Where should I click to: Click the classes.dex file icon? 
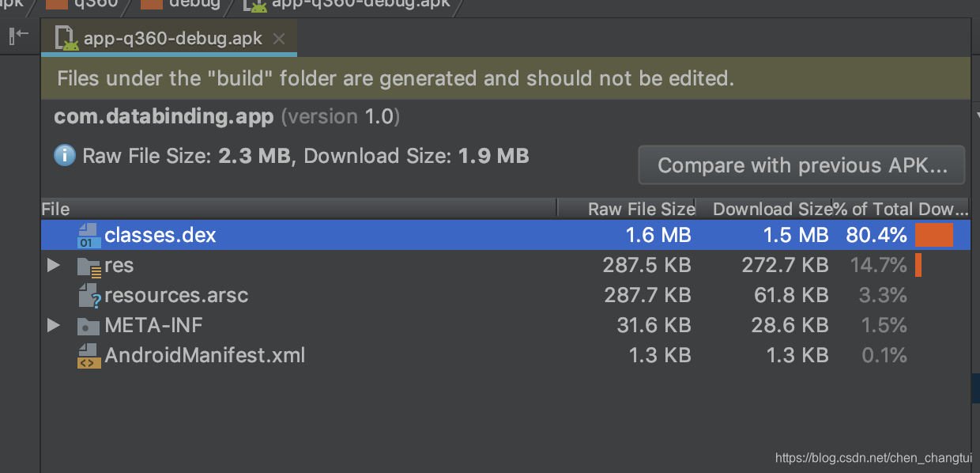[x=89, y=236]
